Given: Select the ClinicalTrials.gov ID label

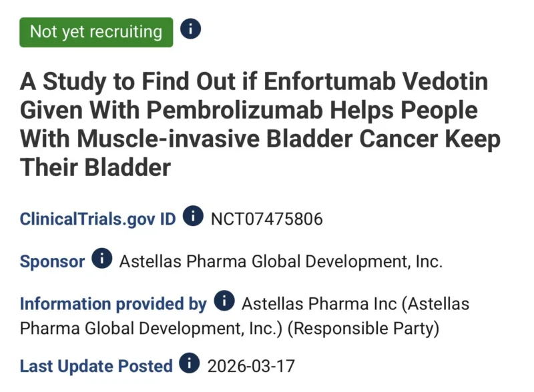Looking at the screenshot, I should tap(98, 219).
